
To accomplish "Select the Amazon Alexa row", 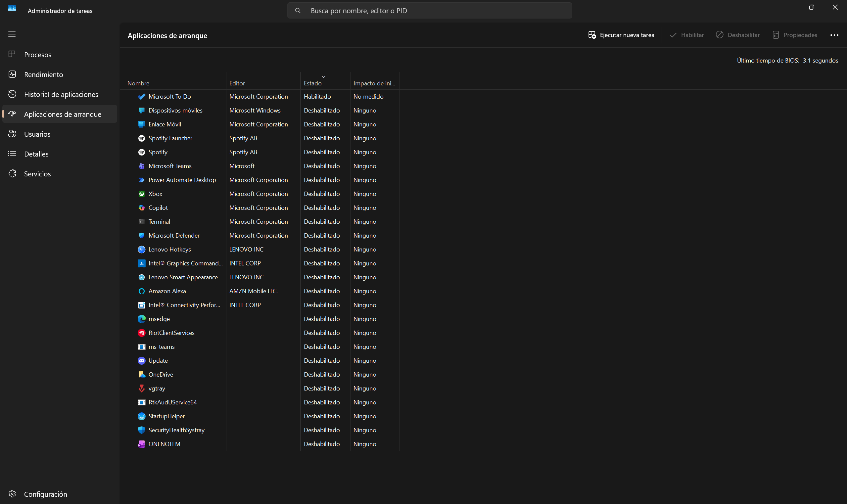I will [260, 291].
